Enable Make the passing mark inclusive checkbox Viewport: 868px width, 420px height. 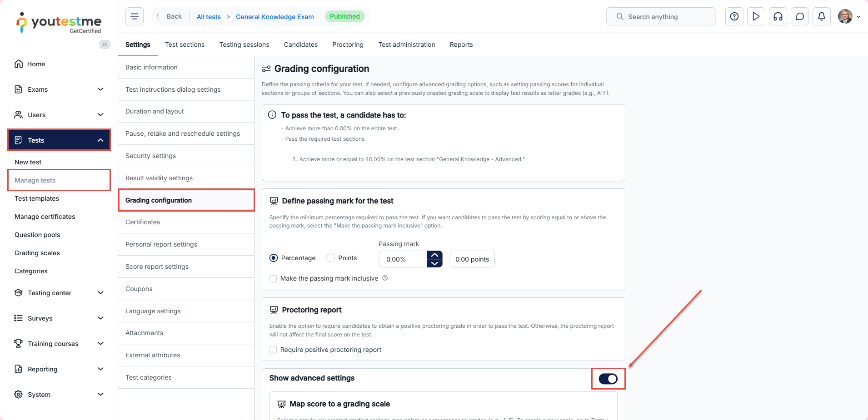(x=273, y=279)
